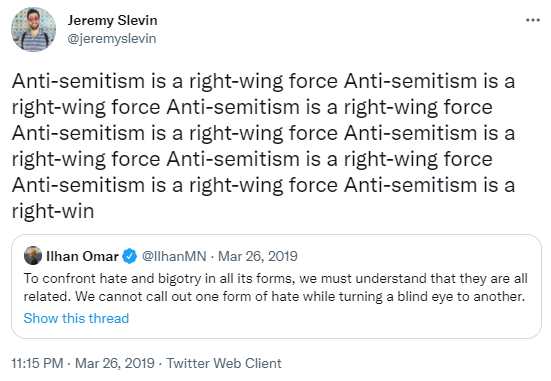The image size is (551, 381).
Task: Open the Twitter Web Client source label
Action: (x=224, y=363)
